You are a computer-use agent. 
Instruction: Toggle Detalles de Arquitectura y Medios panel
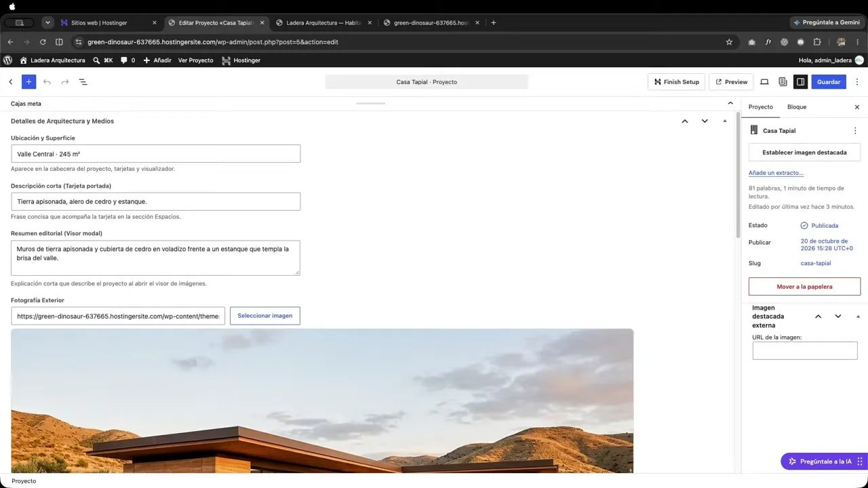(725, 121)
